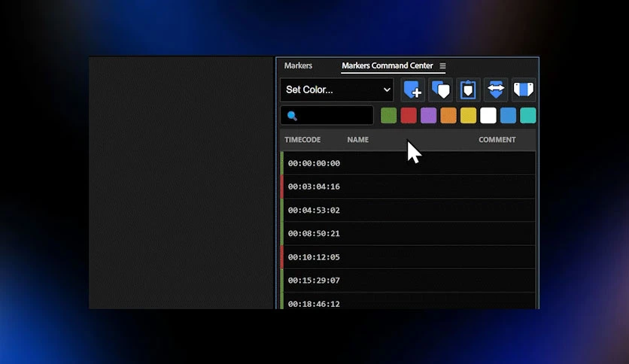Pick the white color swatch
Screen dimensions: 629x364
tap(488, 116)
